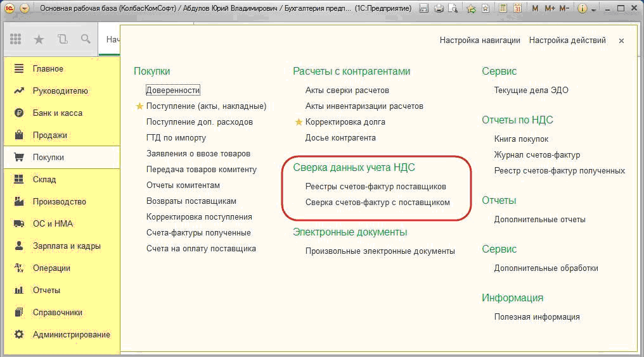Screen dimensions: 644x357
Task: Click the save diskette icon
Action: click(x=425, y=9)
